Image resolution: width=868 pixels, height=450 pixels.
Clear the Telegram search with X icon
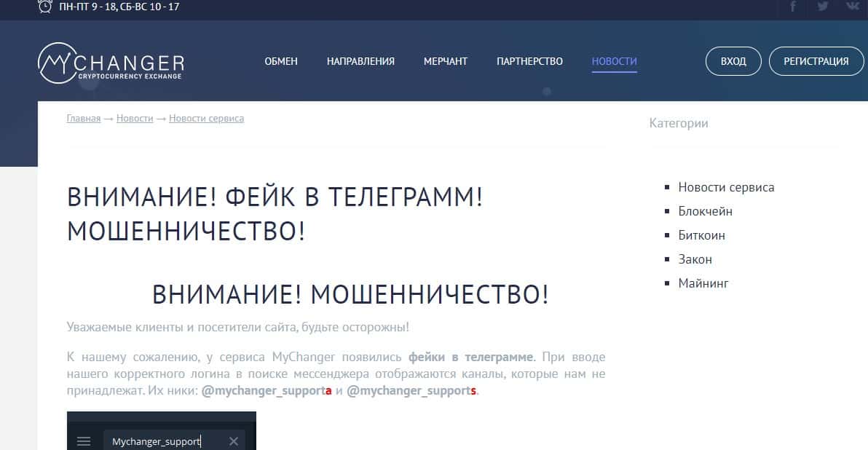(x=234, y=441)
